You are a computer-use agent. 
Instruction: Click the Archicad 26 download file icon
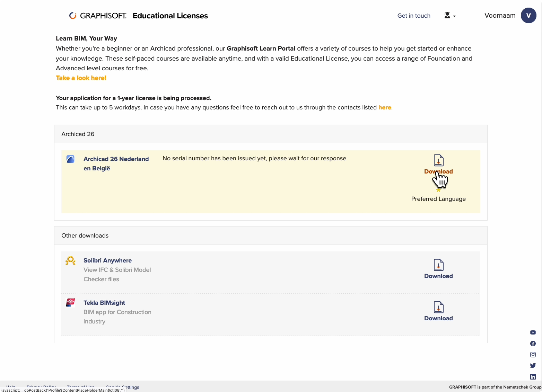tap(438, 160)
